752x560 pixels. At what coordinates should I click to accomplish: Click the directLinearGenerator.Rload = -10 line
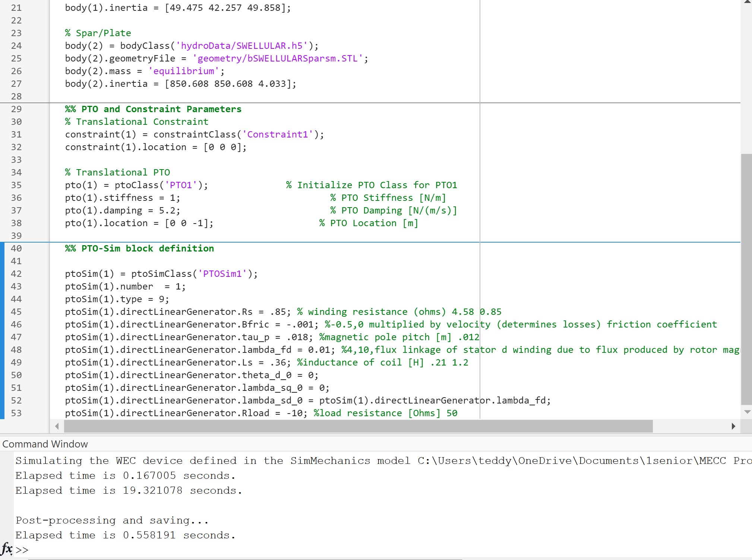(186, 413)
